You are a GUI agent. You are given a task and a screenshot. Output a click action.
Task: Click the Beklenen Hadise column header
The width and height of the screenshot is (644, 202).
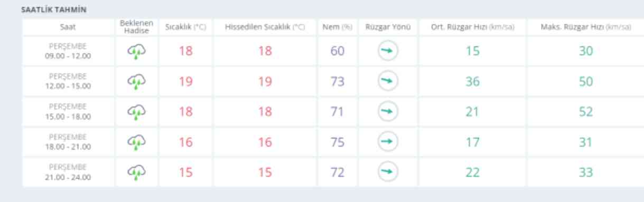[x=136, y=27]
